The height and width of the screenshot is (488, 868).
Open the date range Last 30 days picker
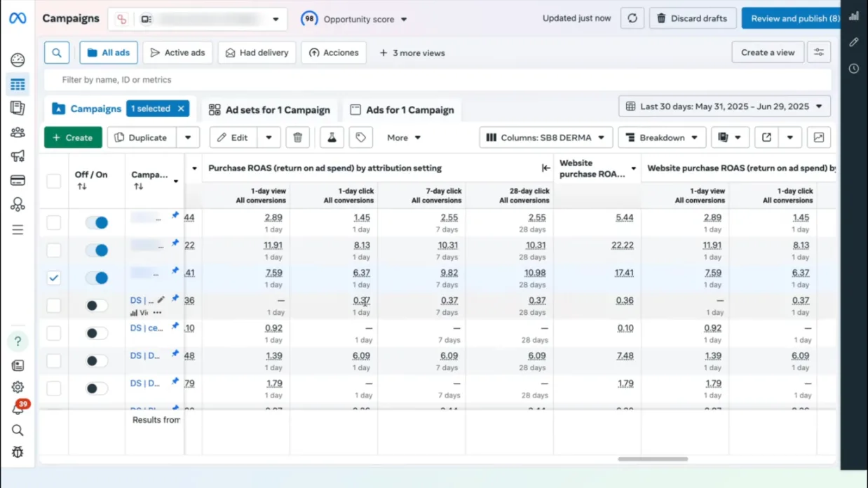[725, 107]
